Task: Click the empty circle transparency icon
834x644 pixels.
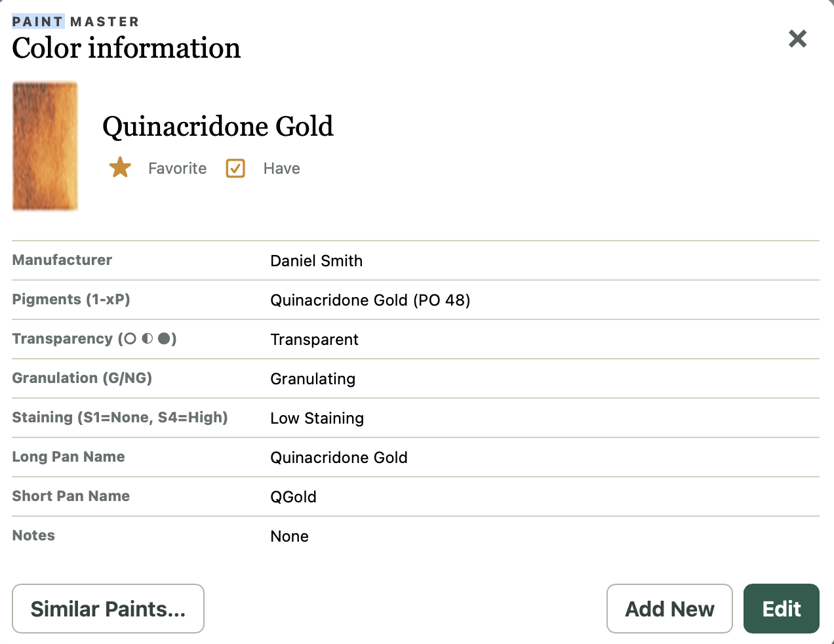Action: [x=130, y=338]
